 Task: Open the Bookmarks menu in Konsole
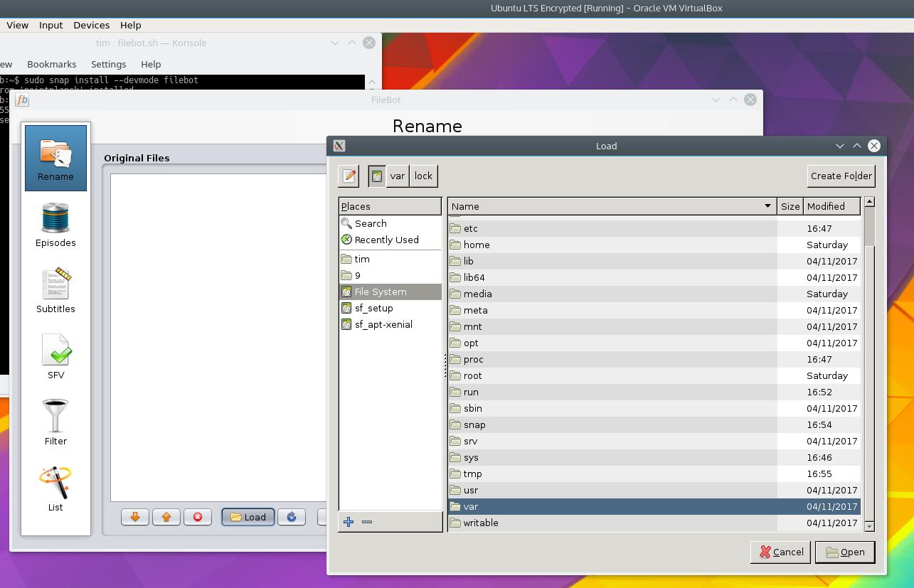point(51,64)
